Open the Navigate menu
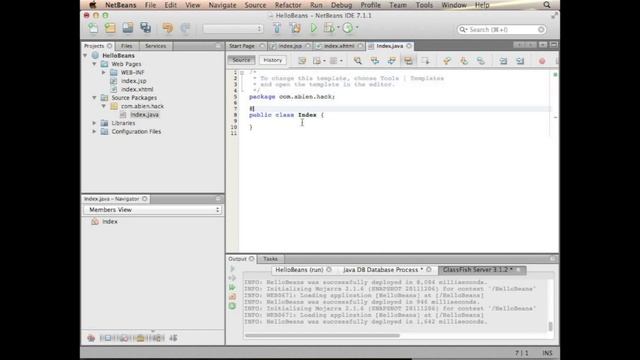 click(222, 5)
